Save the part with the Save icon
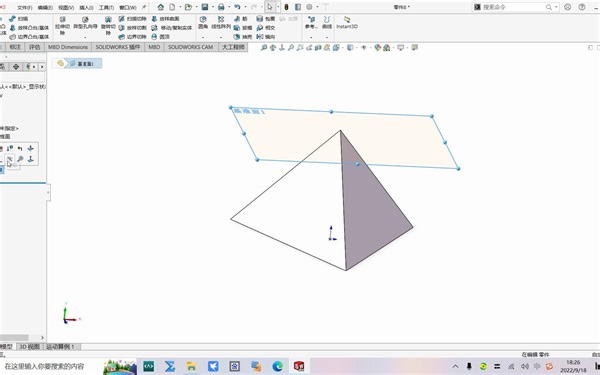This screenshot has height=375, width=600. [x=205, y=7]
